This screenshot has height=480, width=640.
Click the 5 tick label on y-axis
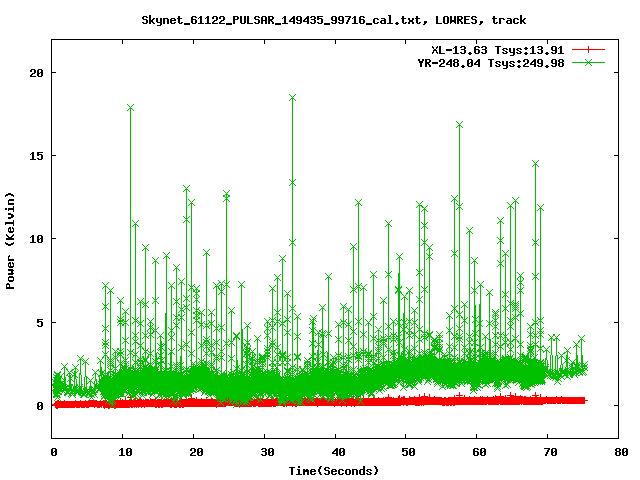pyautogui.click(x=39, y=322)
